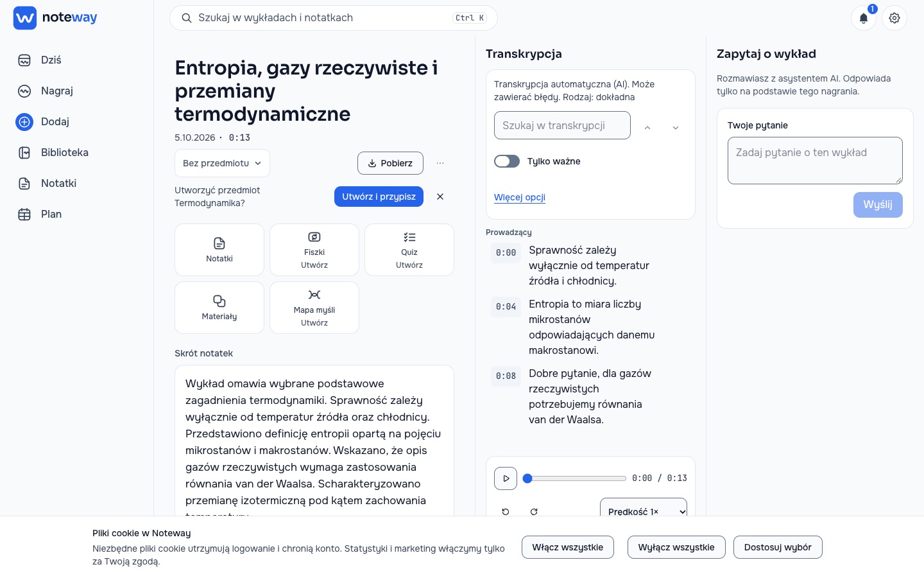Open the notifications bell
Image resolution: width=924 pixels, height=578 pixels.
864,18
